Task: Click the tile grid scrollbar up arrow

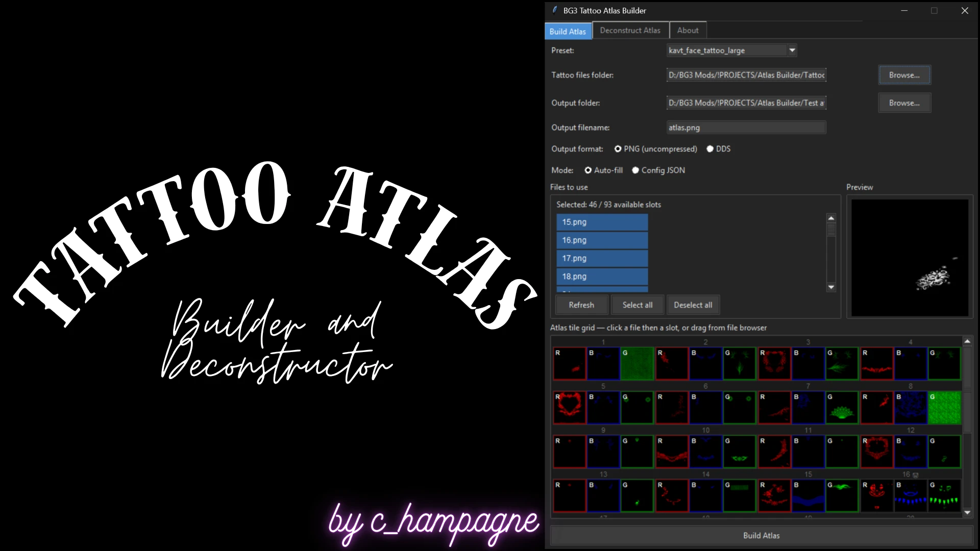Action: point(967,341)
